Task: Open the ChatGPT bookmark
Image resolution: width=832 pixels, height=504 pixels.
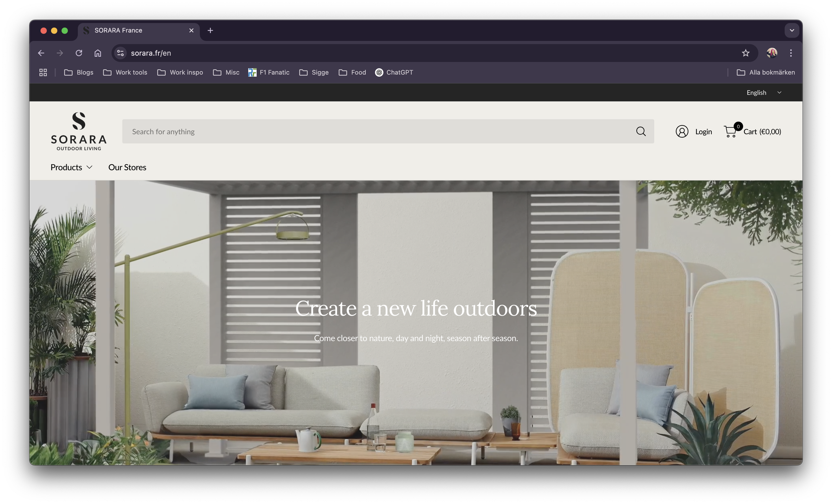Action: pos(394,72)
